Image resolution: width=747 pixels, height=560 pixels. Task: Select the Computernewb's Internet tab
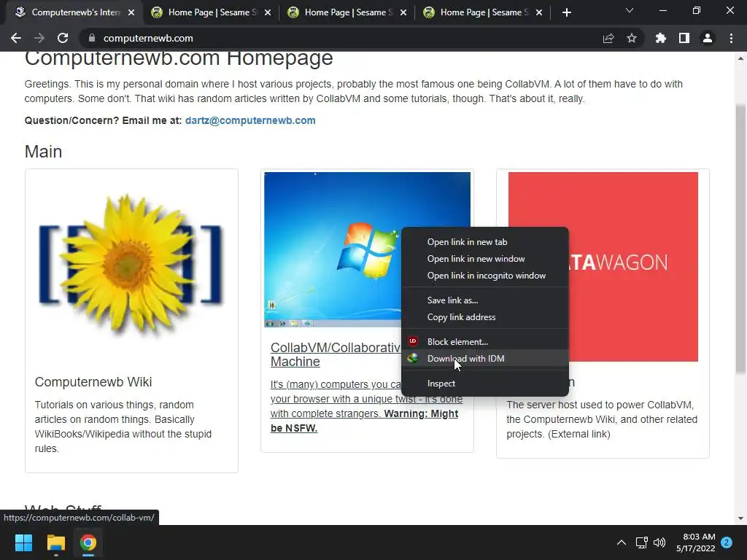[x=75, y=12]
